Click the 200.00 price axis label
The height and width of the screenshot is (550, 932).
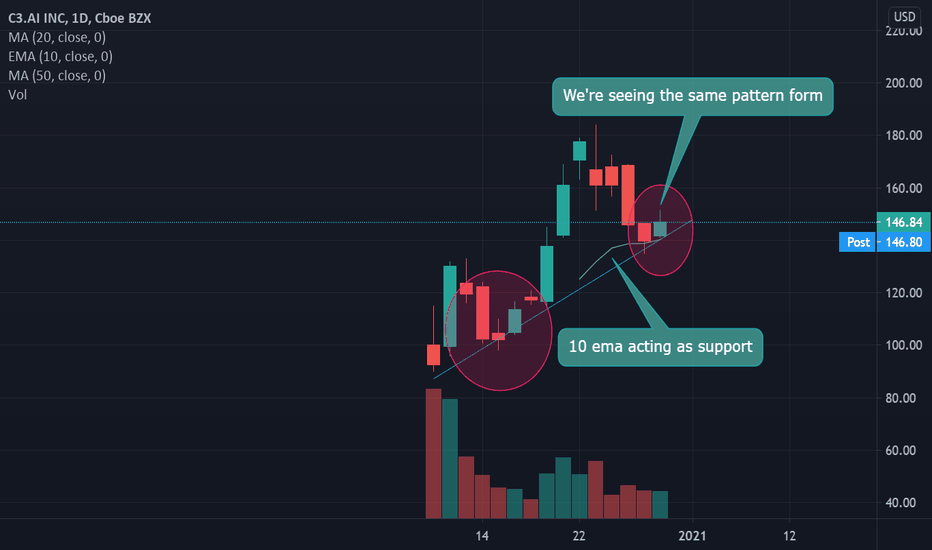click(x=903, y=83)
